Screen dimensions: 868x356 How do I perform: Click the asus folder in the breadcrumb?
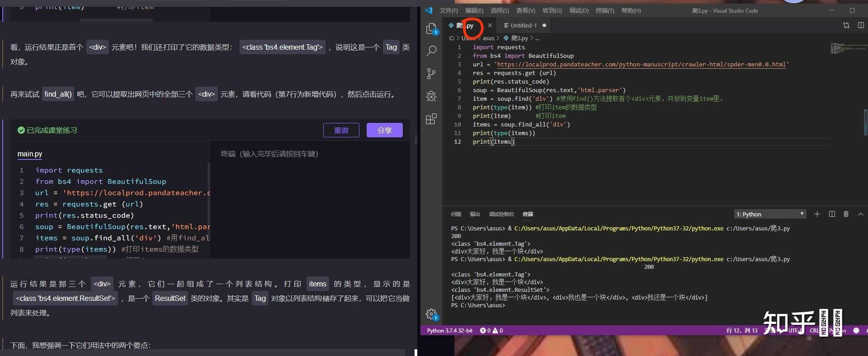click(x=488, y=38)
